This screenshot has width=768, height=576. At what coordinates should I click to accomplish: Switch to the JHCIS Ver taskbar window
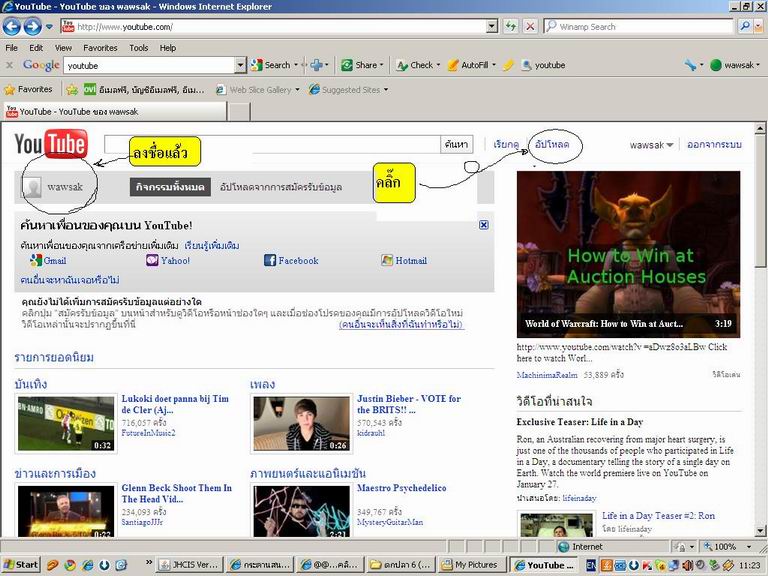(x=190, y=565)
